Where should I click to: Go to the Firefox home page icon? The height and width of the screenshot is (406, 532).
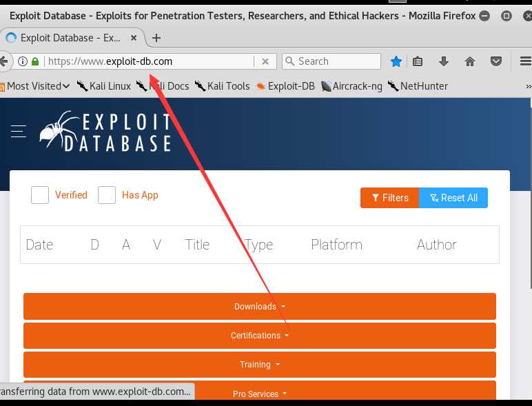470,61
